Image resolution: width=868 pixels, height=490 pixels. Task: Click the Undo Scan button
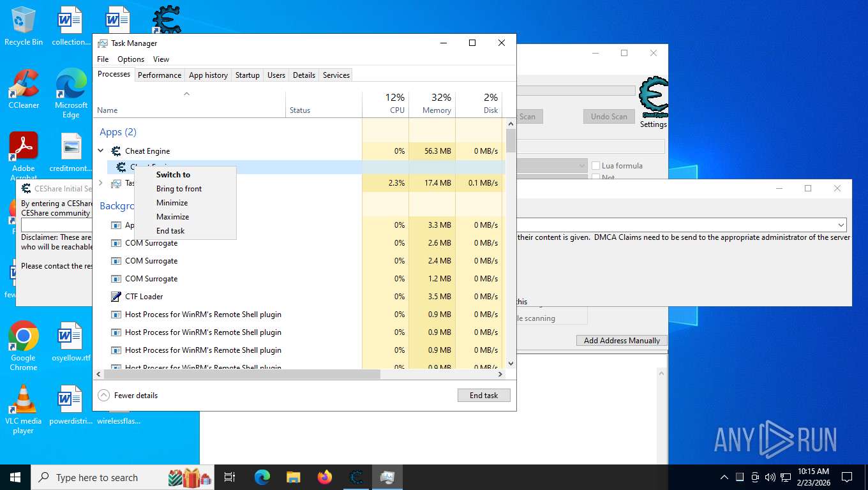coord(609,117)
